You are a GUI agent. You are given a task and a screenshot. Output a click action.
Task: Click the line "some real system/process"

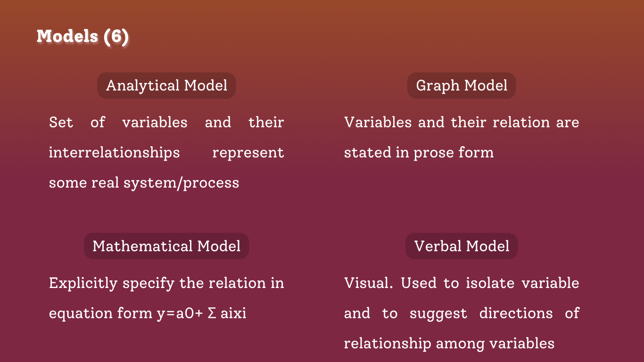pos(144,183)
